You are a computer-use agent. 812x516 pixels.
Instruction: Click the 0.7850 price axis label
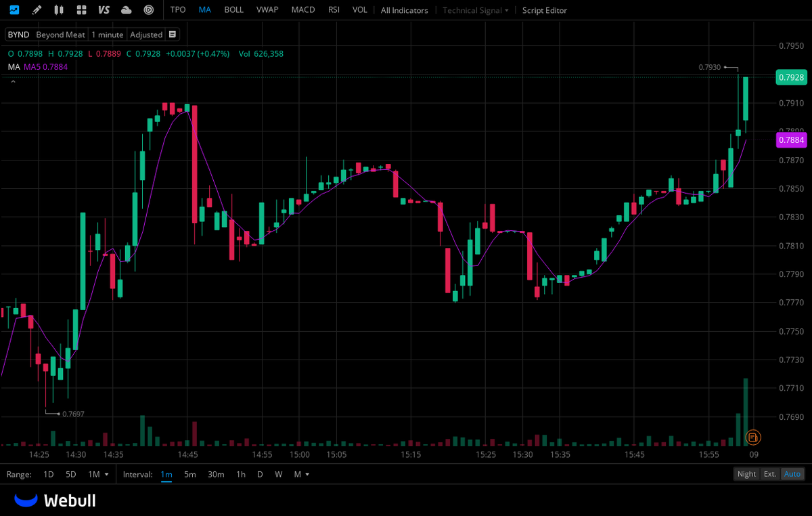(x=791, y=188)
